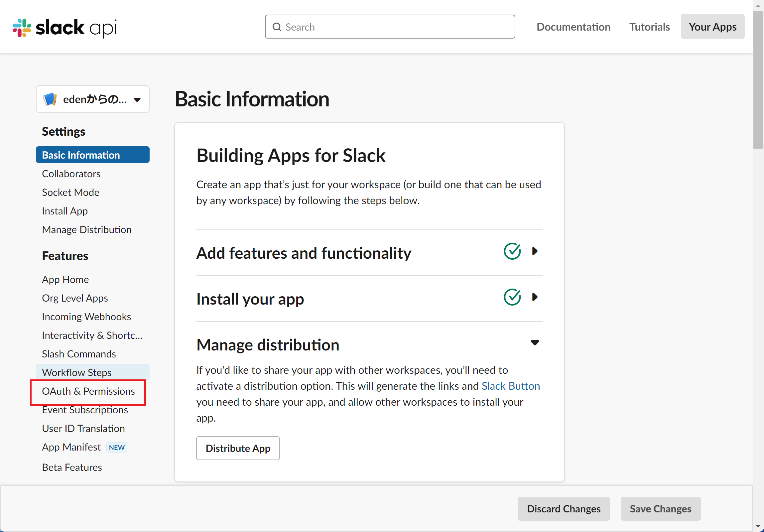Click the Basic Information page heading

252,99
